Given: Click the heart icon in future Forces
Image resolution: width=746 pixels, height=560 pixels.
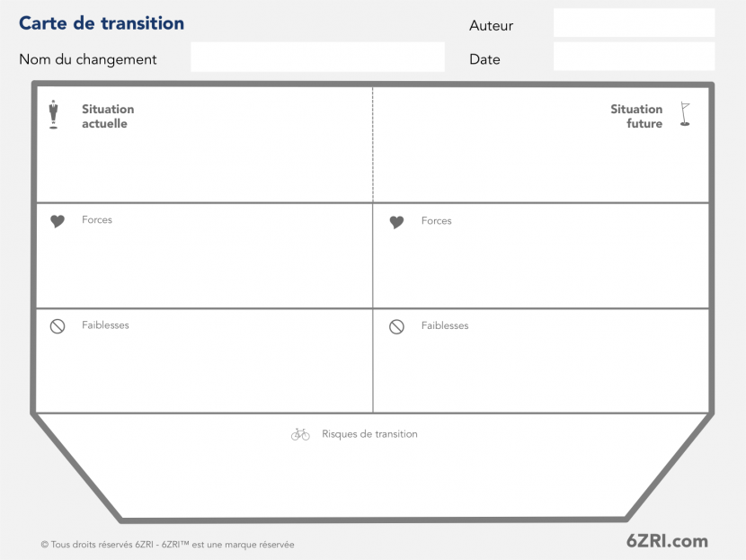Looking at the screenshot, I should 396,222.
